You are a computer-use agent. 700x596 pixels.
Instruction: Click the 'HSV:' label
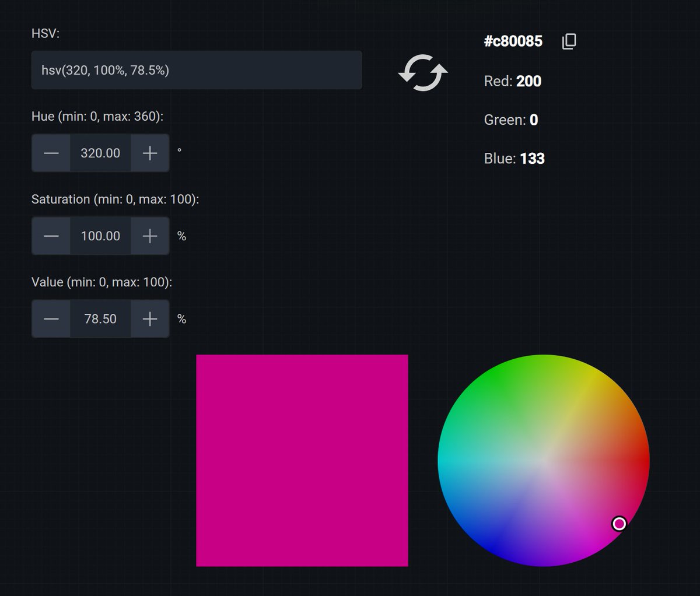pyautogui.click(x=45, y=33)
